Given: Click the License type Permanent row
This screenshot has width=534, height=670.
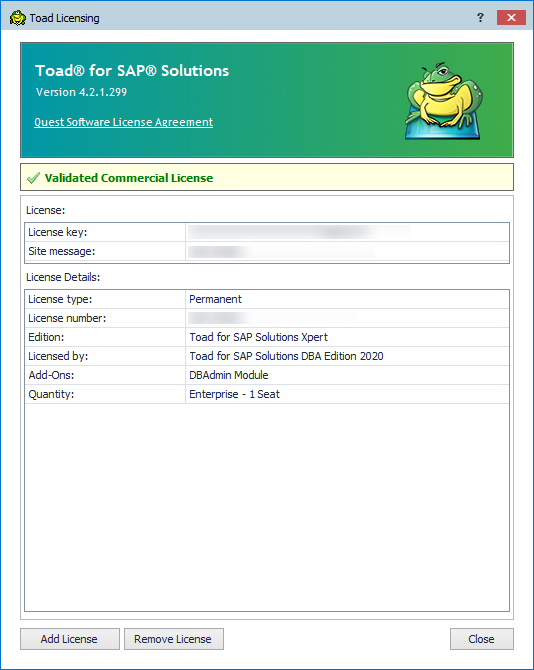Looking at the screenshot, I should (267, 299).
